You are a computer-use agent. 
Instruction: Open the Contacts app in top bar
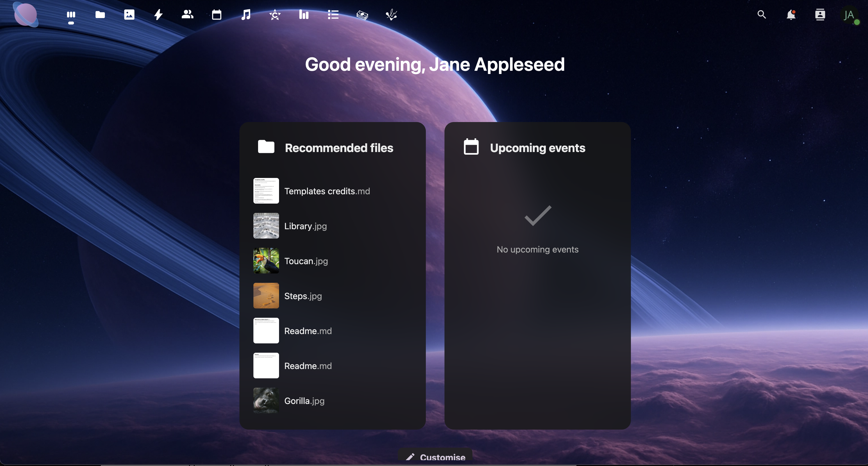tap(187, 15)
